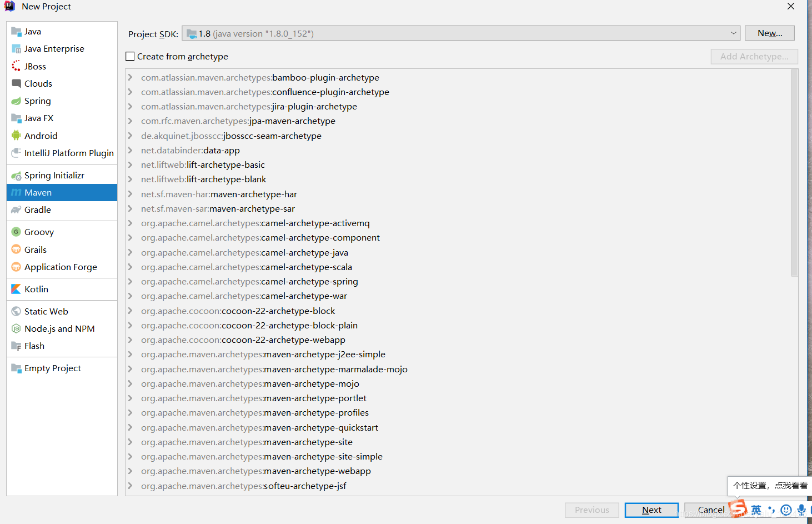Click the Java Enterprise icon
The width and height of the screenshot is (812, 524).
pos(16,49)
